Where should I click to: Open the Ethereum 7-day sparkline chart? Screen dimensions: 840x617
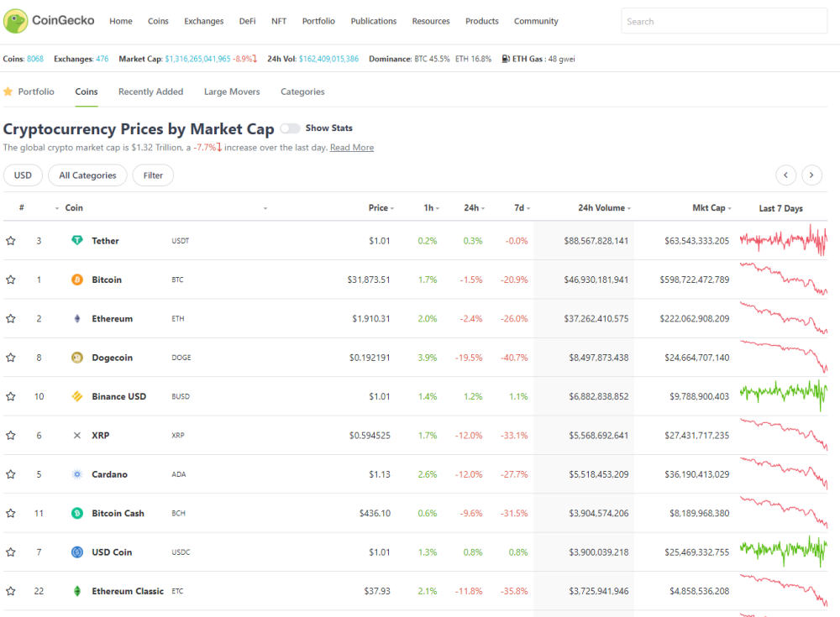[783, 318]
